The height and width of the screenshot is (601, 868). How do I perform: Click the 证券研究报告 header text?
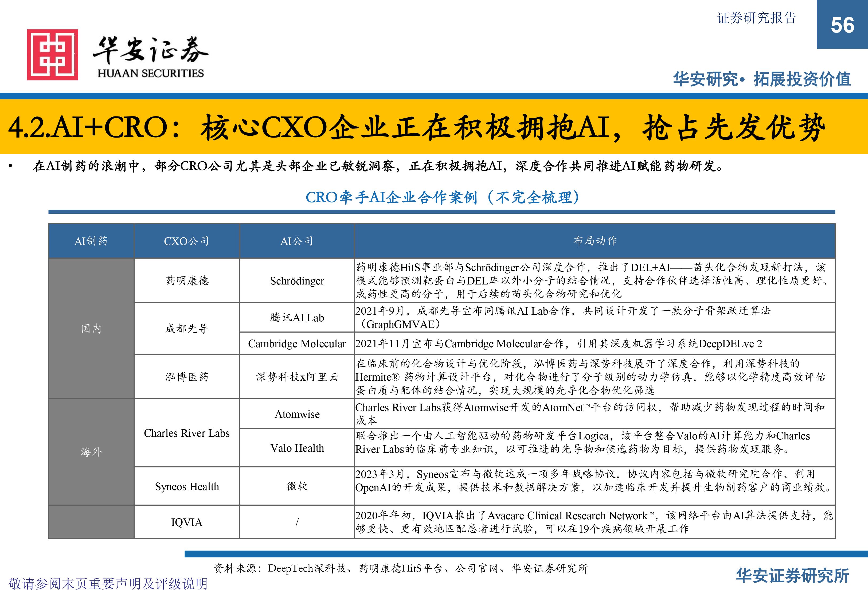[x=757, y=18]
